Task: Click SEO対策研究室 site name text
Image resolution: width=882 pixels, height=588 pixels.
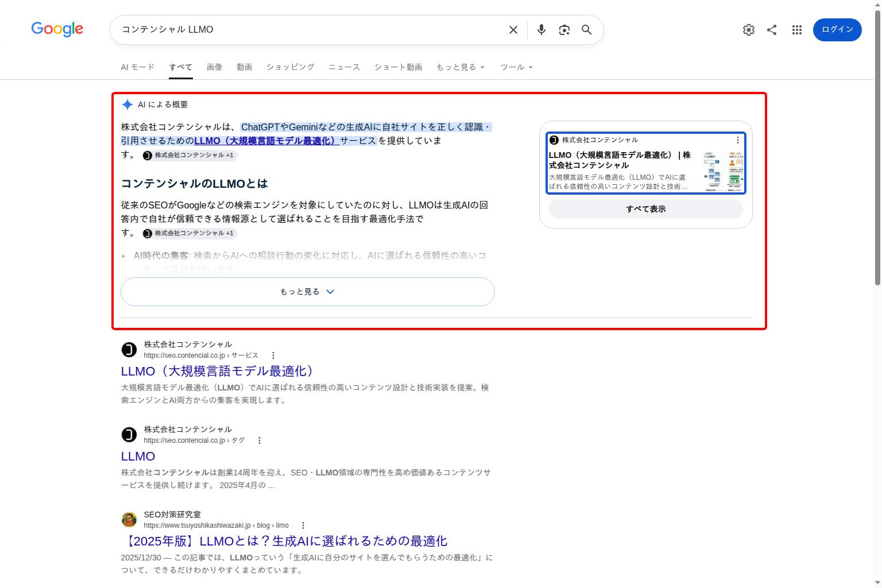Action: click(172, 514)
